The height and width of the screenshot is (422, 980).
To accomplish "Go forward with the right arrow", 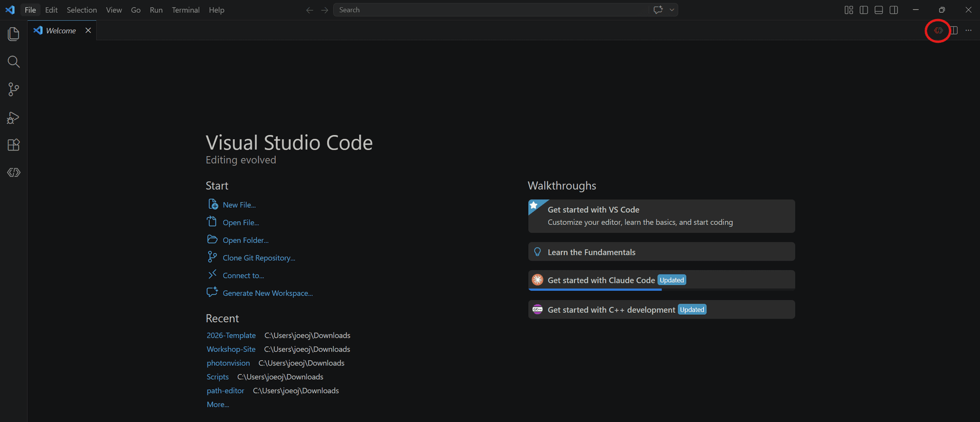I will 324,10.
